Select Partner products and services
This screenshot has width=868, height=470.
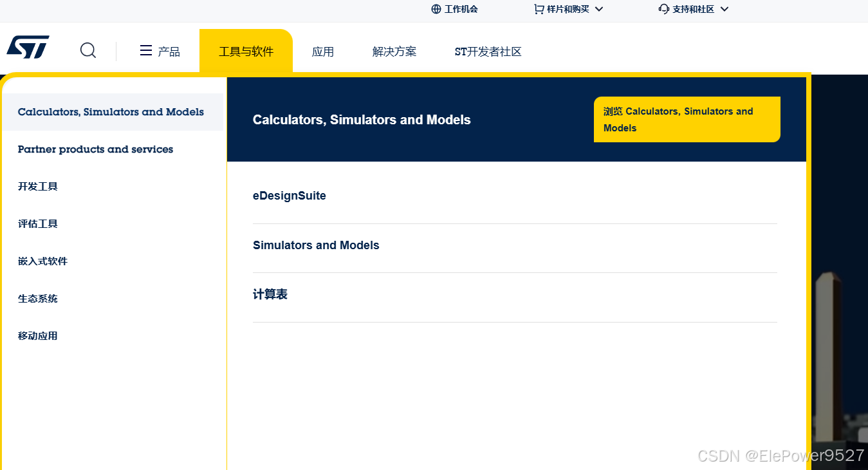pyautogui.click(x=96, y=149)
